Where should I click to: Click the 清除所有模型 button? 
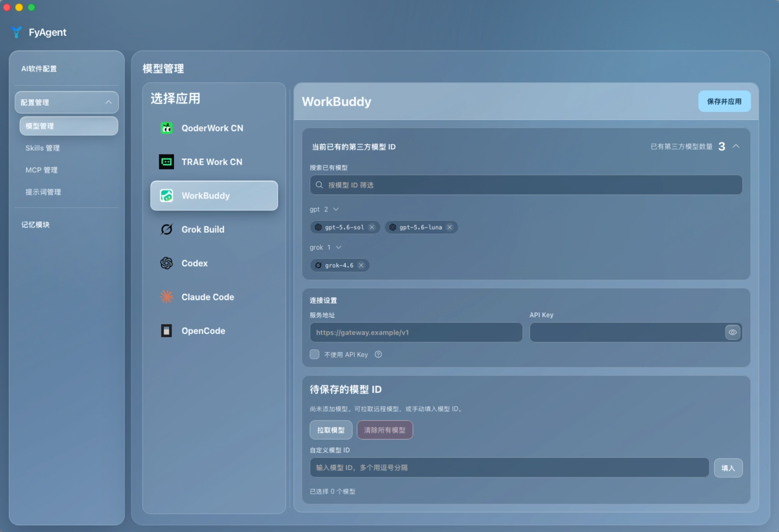(385, 430)
